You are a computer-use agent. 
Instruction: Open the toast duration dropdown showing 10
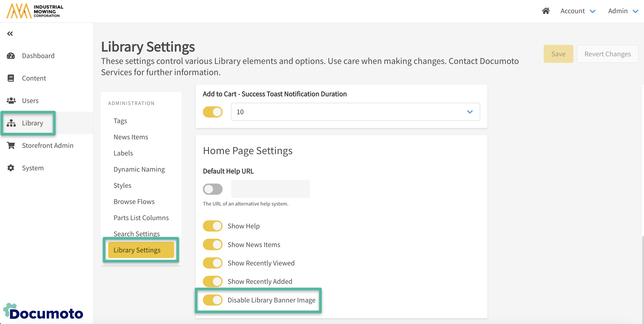[x=355, y=112]
